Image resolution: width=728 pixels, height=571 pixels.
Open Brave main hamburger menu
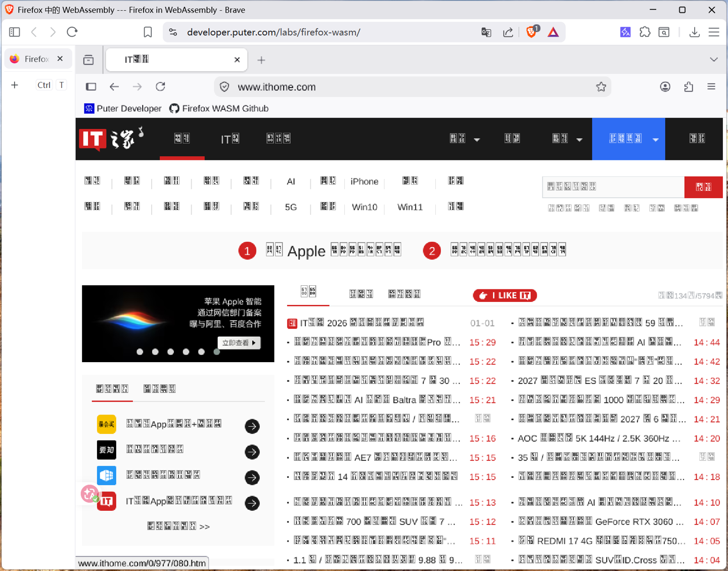714,32
